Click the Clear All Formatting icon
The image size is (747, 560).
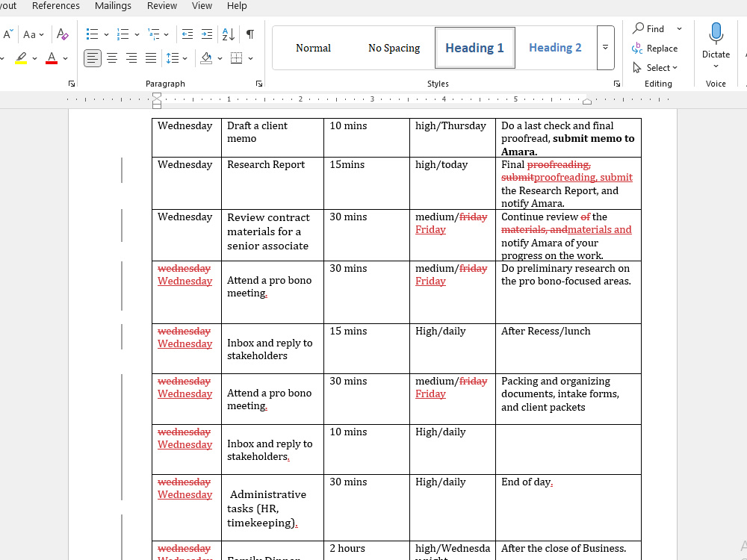(63, 34)
